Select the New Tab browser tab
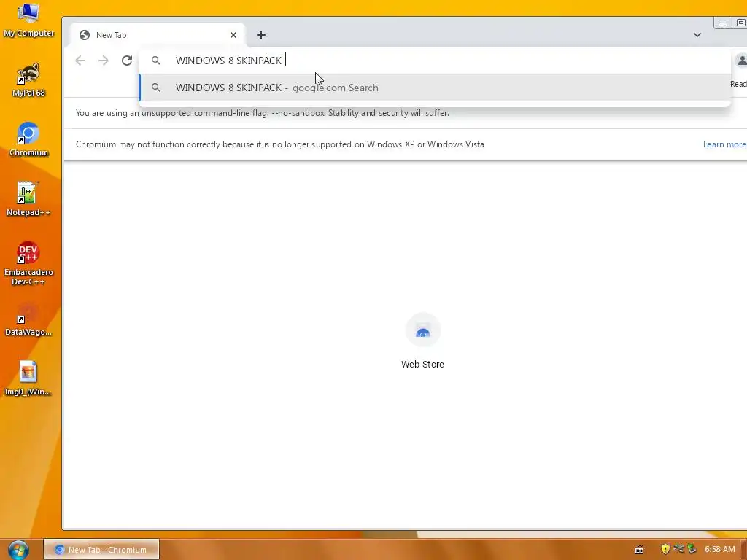The width and height of the screenshot is (747, 560). [x=158, y=35]
